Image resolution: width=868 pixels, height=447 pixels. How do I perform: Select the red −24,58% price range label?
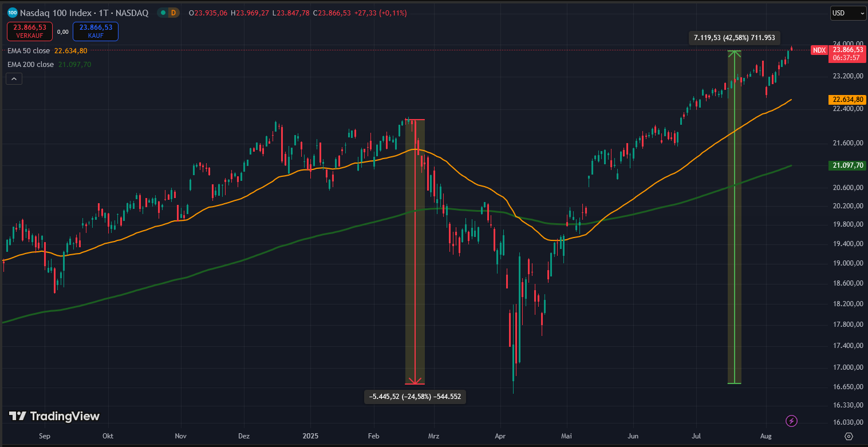(415, 397)
